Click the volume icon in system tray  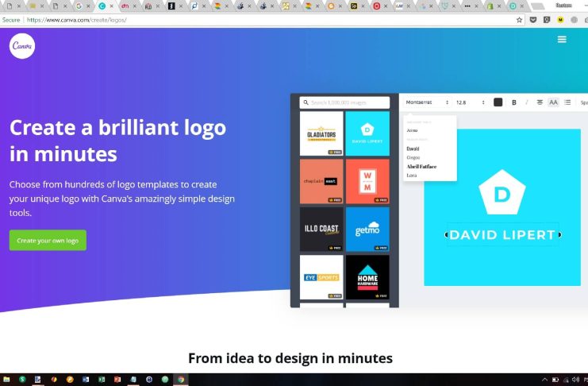click(575, 380)
